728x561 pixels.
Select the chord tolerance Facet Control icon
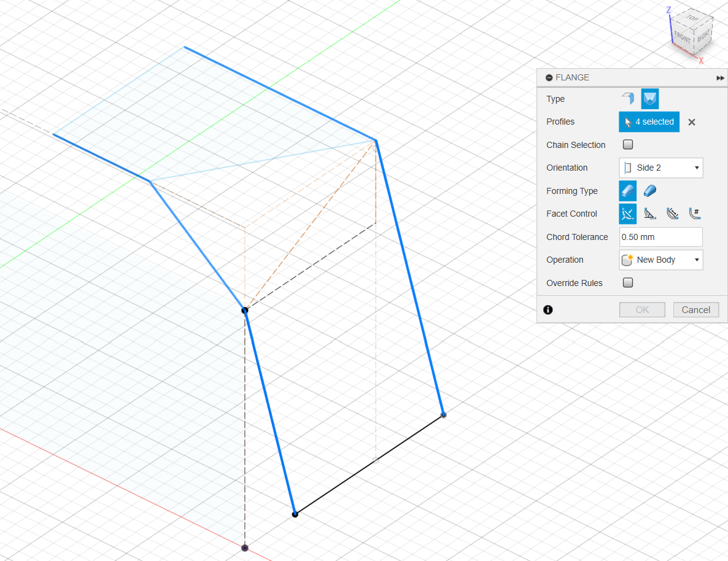coord(627,214)
